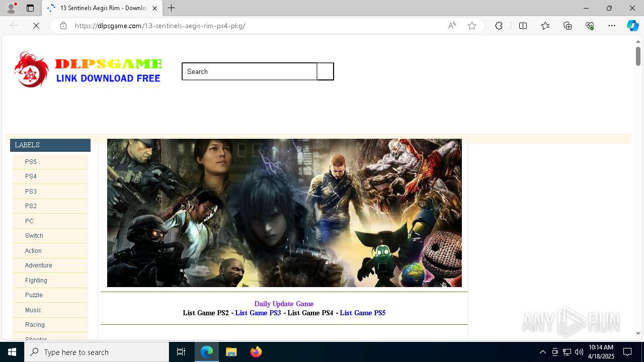
Task: Close the 13 Sentinels Aegis Rim tab
Action: [x=155, y=8]
